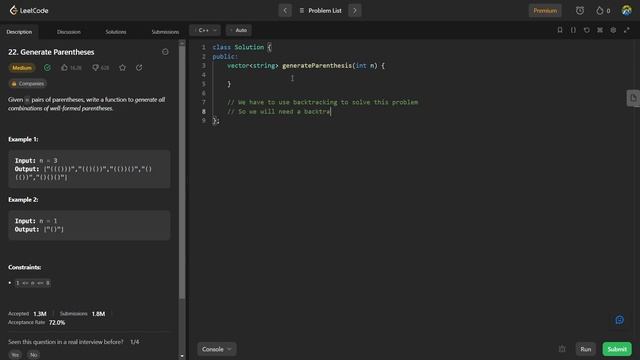Open the user profile avatar
The height and width of the screenshot is (360, 640).
click(x=627, y=11)
